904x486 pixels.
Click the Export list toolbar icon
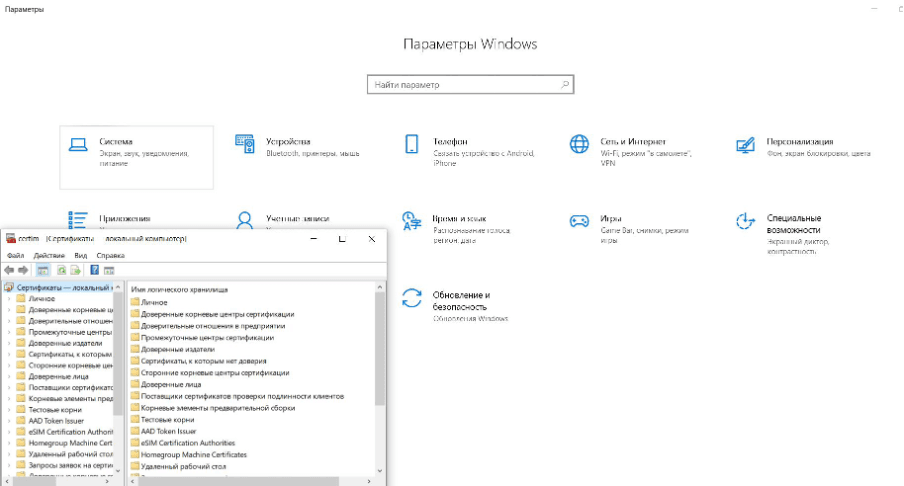tap(75, 270)
